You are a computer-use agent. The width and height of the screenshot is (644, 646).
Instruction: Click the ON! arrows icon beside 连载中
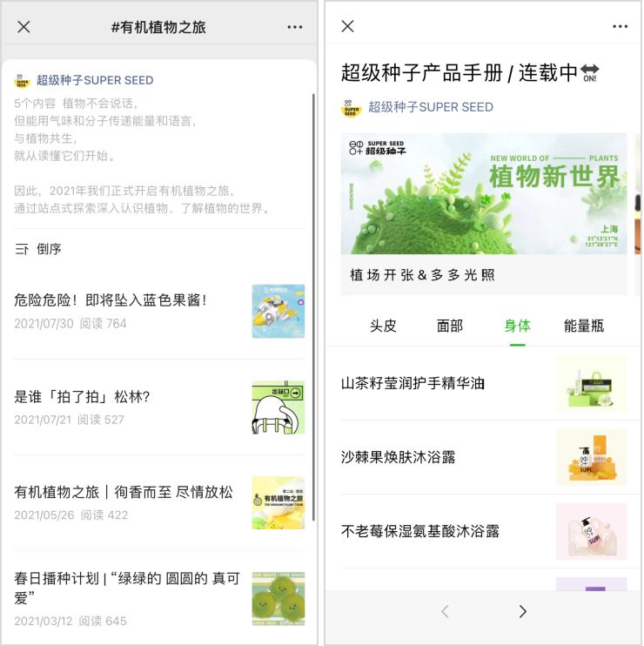[x=590, y=73]
